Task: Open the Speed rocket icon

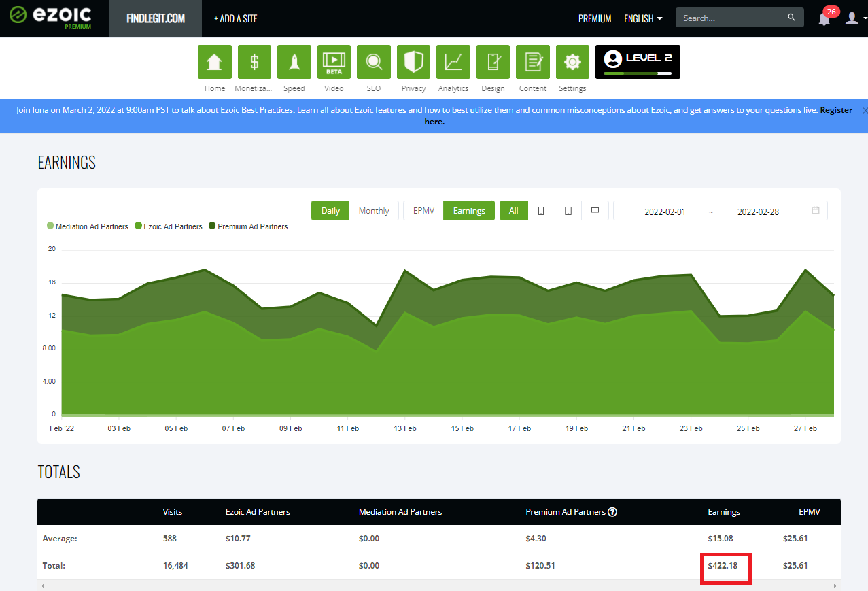Action: coord(294,62)
